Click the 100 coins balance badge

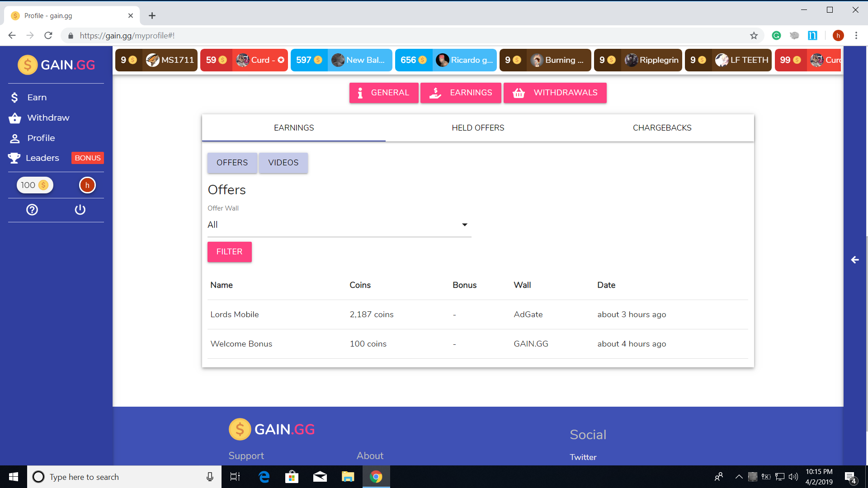[35, 185]
